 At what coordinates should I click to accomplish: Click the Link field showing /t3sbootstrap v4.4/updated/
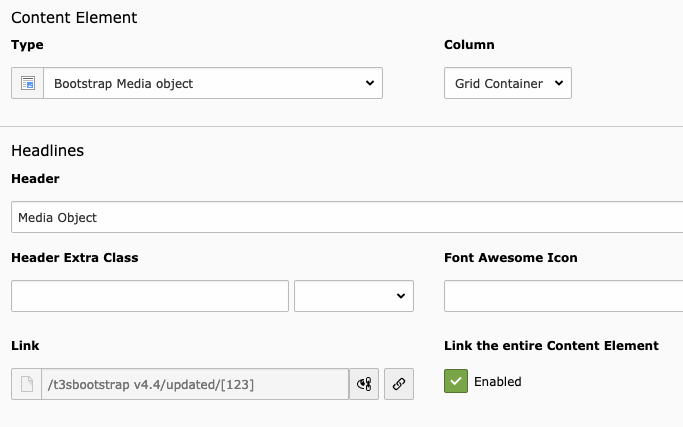point(195,384)
